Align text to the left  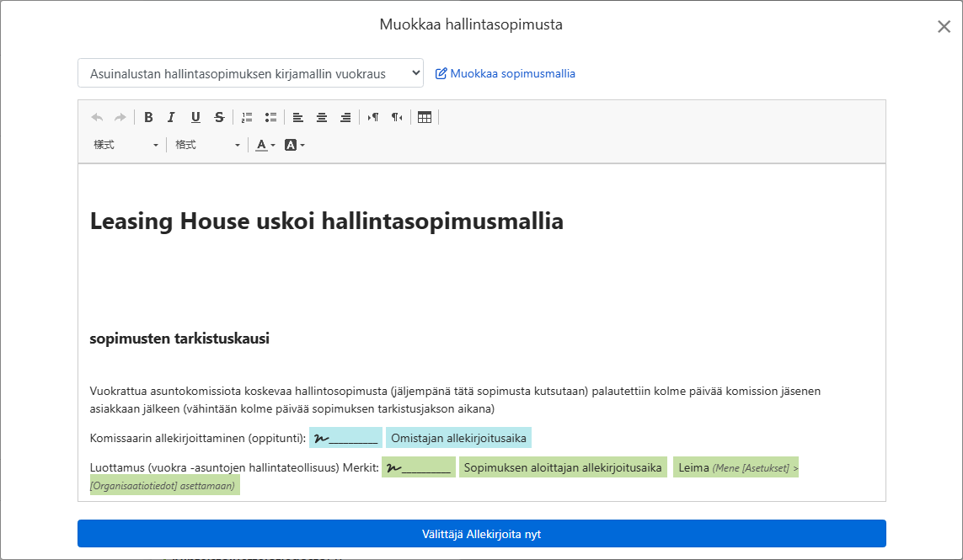(298, 117)
